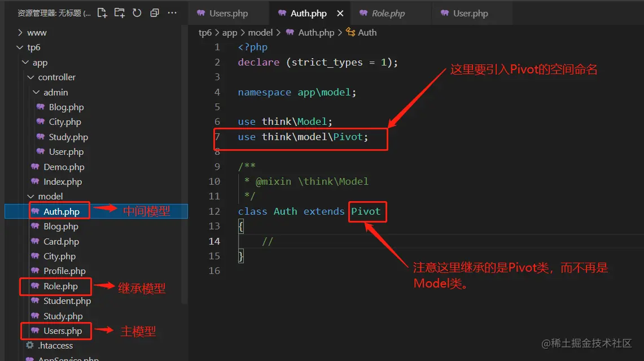
Task: Click the '//' comment on line 14
Action: 268,241
